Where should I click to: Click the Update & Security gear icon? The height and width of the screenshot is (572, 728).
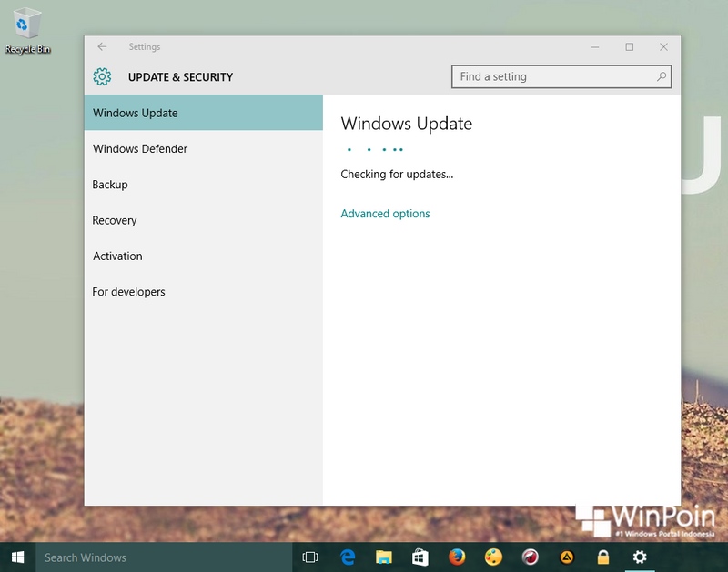tap(100, 76)
